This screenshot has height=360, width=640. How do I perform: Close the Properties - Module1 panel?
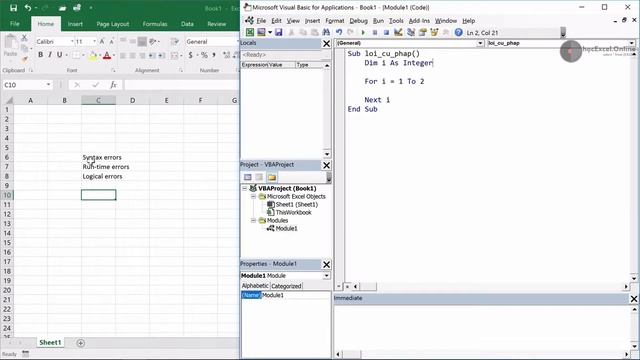327,264
